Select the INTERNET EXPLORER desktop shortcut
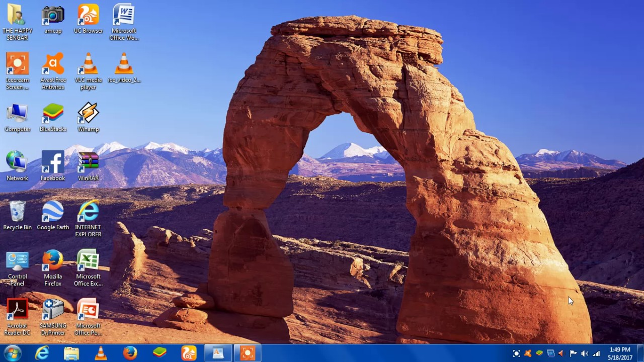The width and height of the screenshot is (644, 362). pos(88,219)
